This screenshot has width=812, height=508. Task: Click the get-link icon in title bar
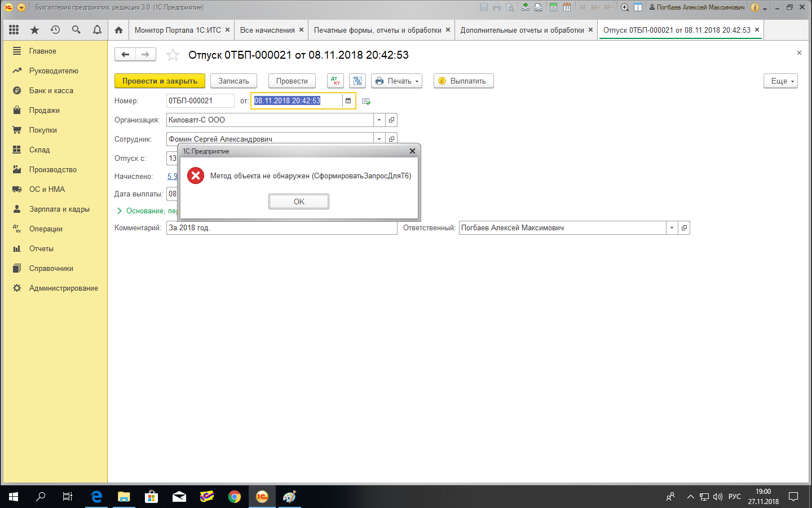[526, 7]
